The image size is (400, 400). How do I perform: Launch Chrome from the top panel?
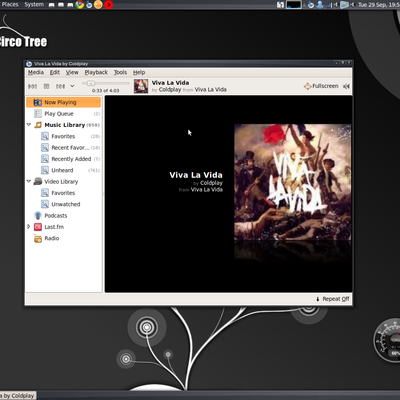[x=80, y=5]
